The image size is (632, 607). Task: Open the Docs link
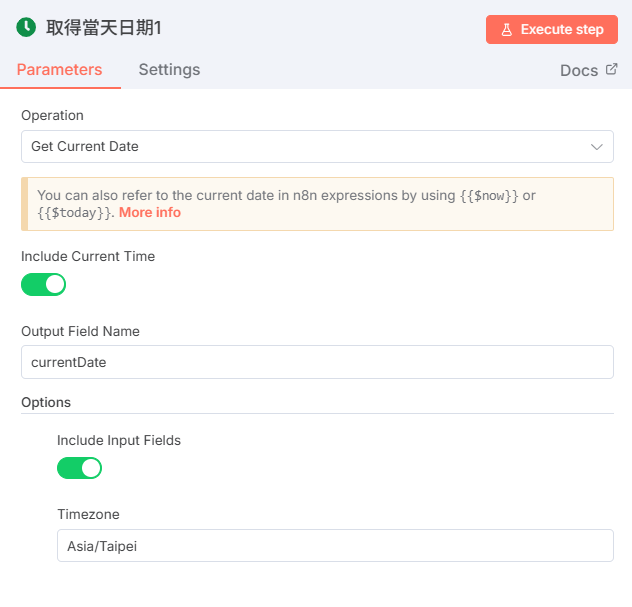[579, 71]
